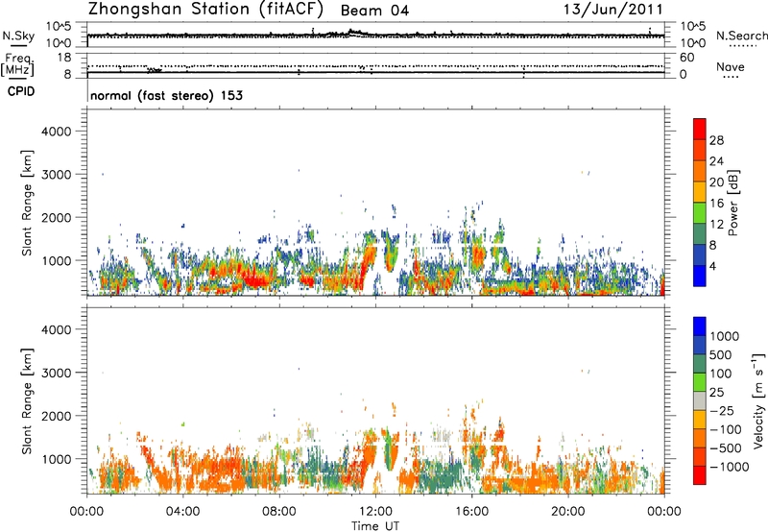Click the 28 label on the Power colorbar
The width and height of the screenshot is (768, 532).
point(716,140)
